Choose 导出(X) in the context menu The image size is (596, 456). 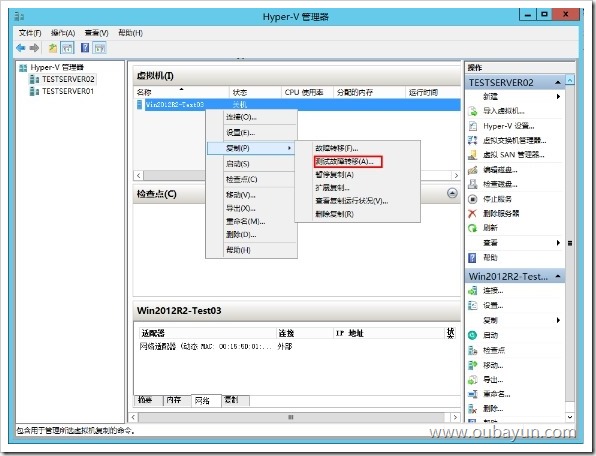pyautogui.click(x=252, y=208)
